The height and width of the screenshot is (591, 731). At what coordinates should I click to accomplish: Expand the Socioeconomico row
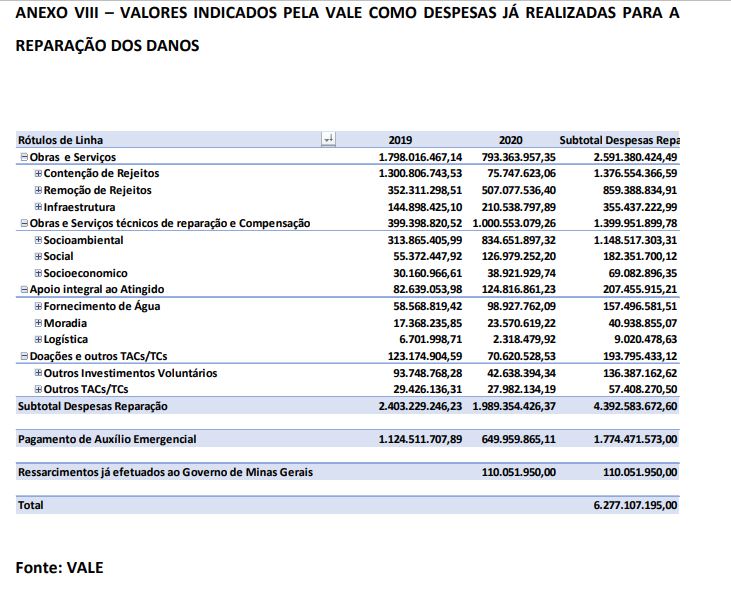[39, 273]
